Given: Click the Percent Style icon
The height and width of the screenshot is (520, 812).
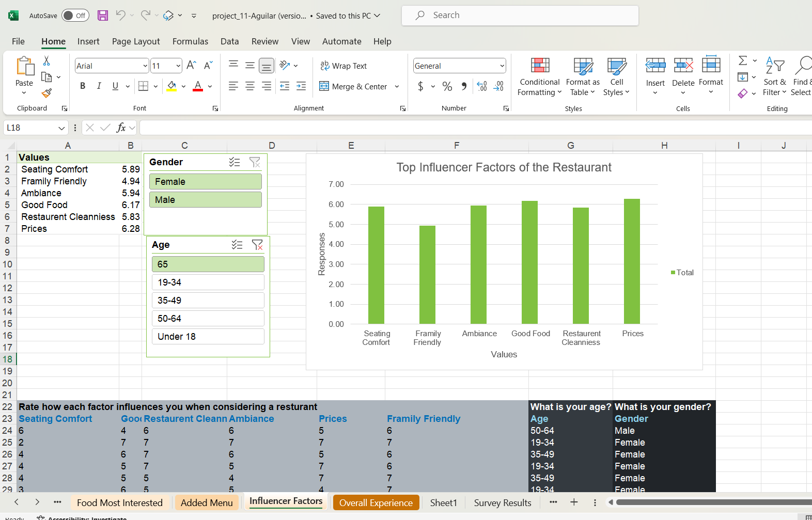Looking at the screenshot, I should [x=447, y=86].
